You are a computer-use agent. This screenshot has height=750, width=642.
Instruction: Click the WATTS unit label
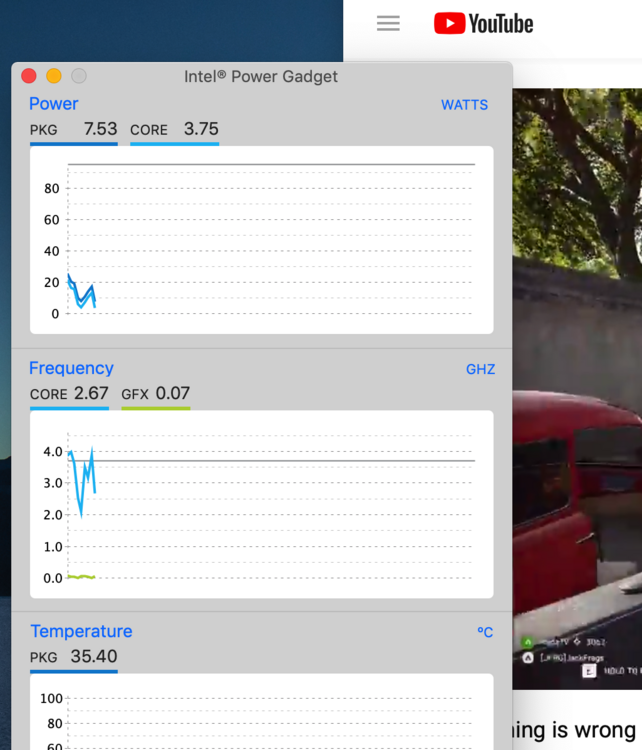click(x=465, y=105)
